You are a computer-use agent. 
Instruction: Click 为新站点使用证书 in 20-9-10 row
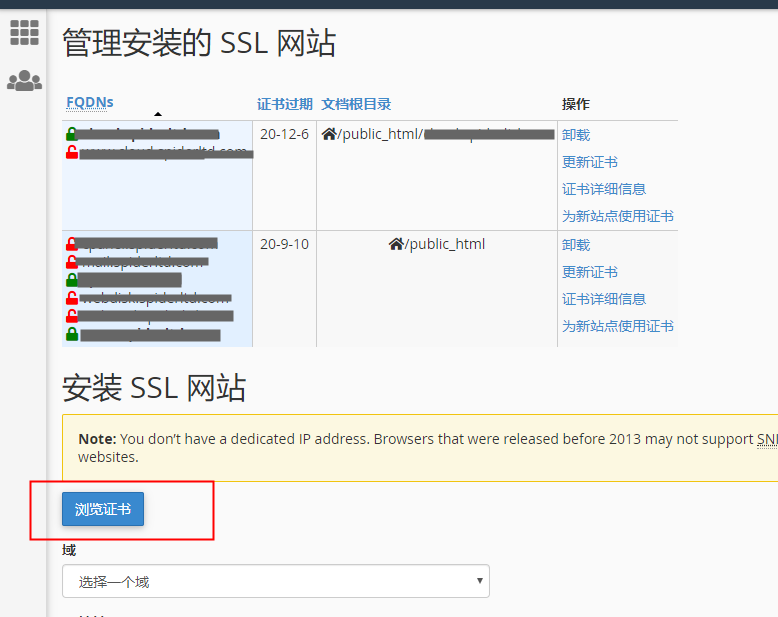tap(618, 326)
